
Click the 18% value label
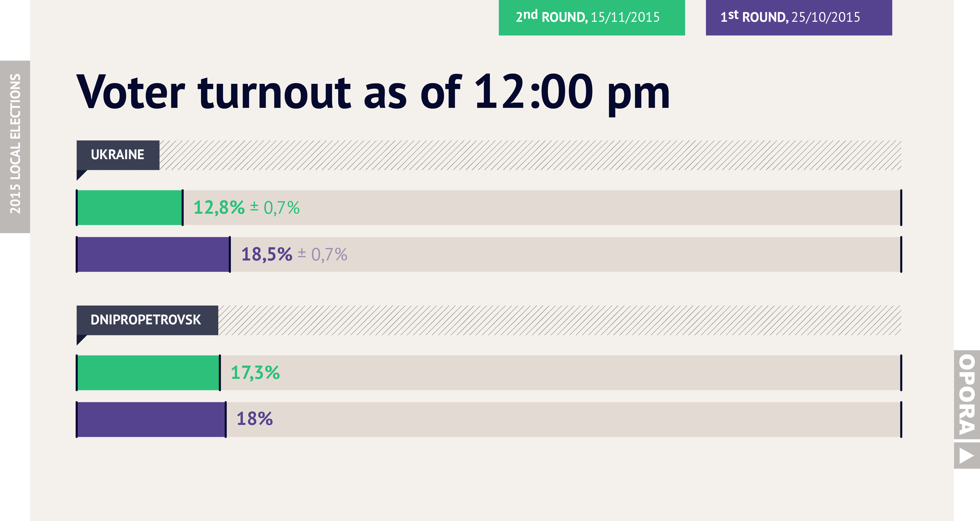pyautogui.click(x=255, y=419)
